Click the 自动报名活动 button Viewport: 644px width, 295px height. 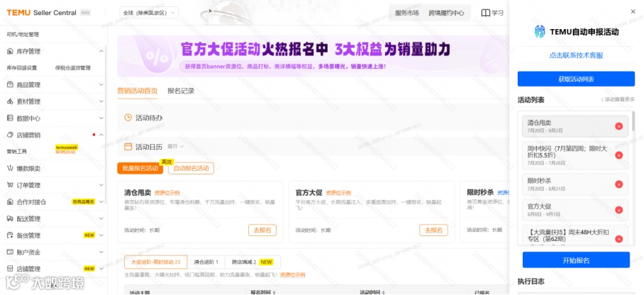[191, 168]
